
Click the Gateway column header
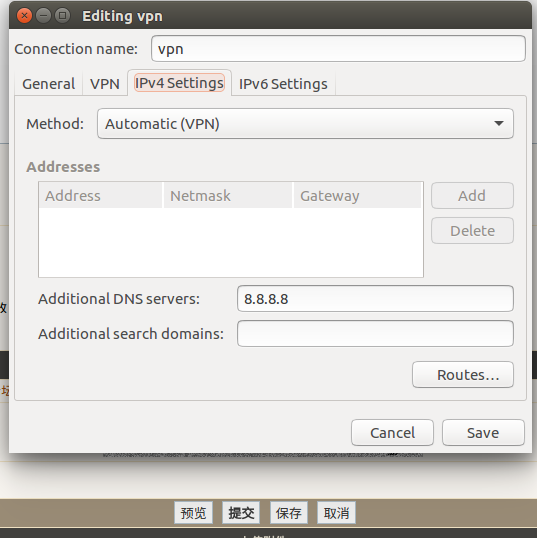coord(358,196)
